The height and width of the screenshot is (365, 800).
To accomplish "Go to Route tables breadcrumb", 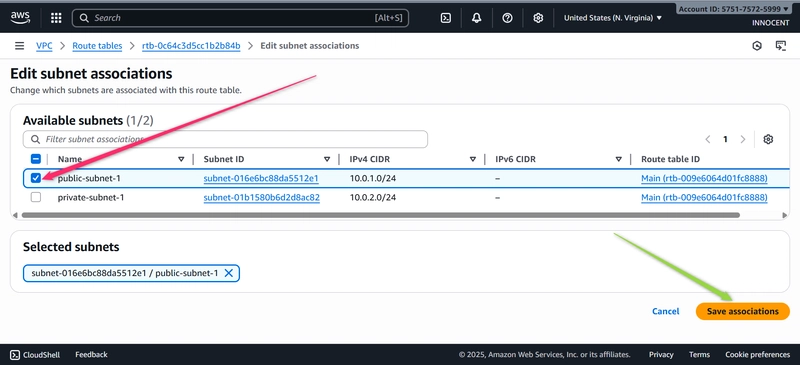I will [x=97, y=46].
